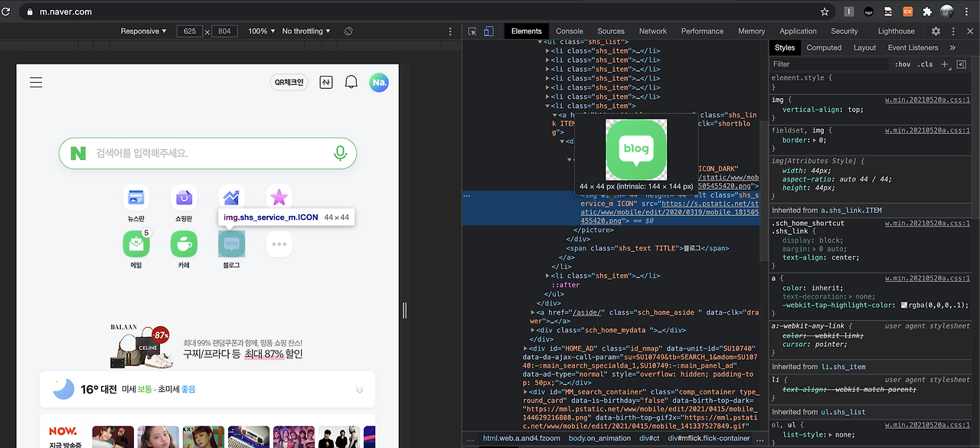Open device toolbar more options menu
This screenshot has width=980, height=448.
[x=450, y=31]
